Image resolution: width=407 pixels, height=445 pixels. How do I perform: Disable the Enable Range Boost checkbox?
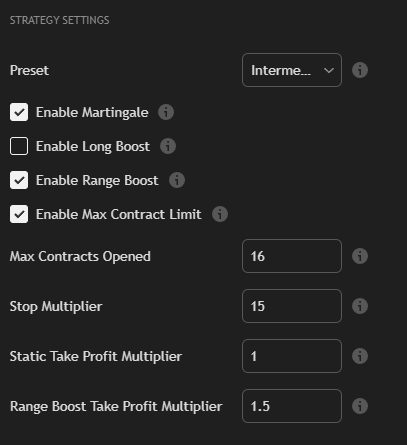coord(19,180)
